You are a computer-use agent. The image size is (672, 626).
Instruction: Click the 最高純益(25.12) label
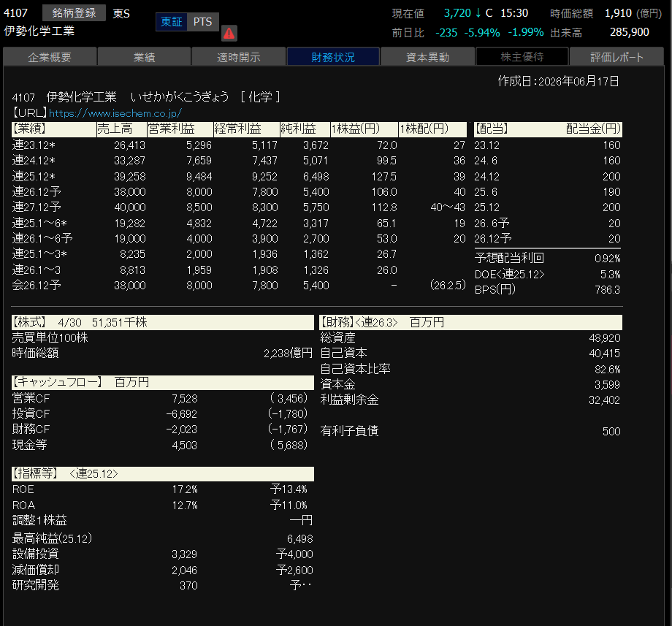coord(52,538)
